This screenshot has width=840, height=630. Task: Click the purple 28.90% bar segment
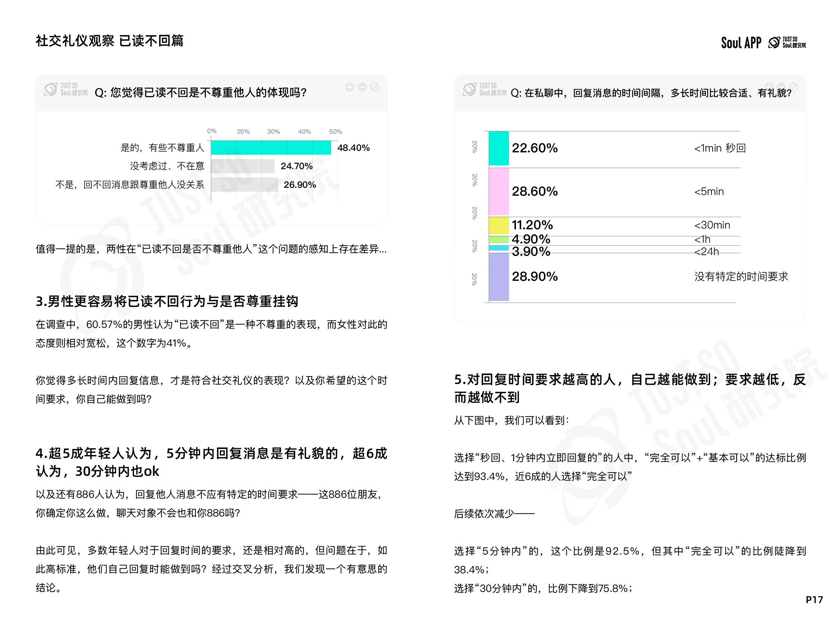[x=499, y=277]
